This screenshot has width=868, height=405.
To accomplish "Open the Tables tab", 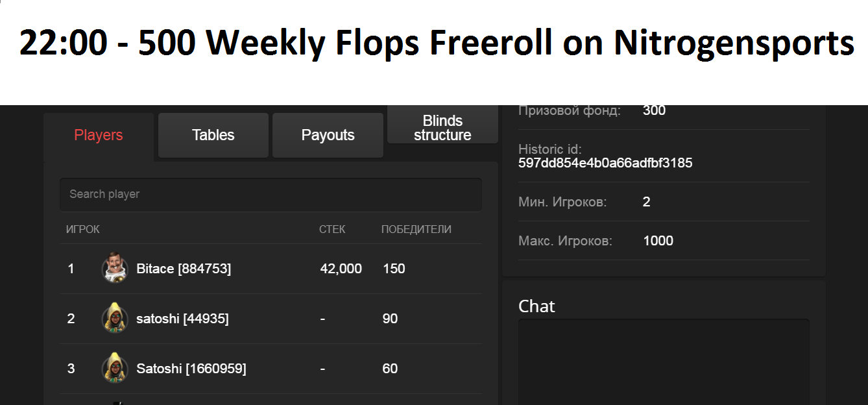I will click(213, 135).
